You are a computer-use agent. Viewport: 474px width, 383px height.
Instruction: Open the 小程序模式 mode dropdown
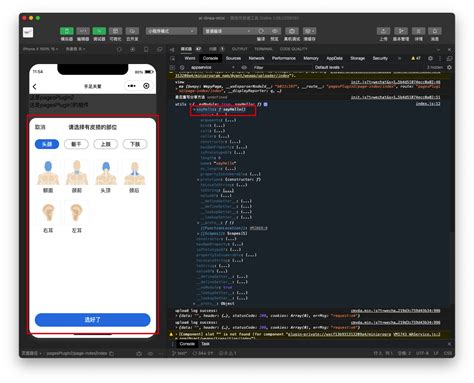[171, 31]
